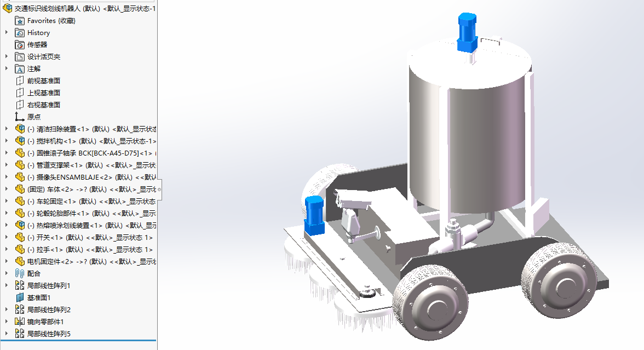Viewport: 644px width, 350px height.
Task: Click the feature tree panel collapse handle
Action: (x=159, y=190)
